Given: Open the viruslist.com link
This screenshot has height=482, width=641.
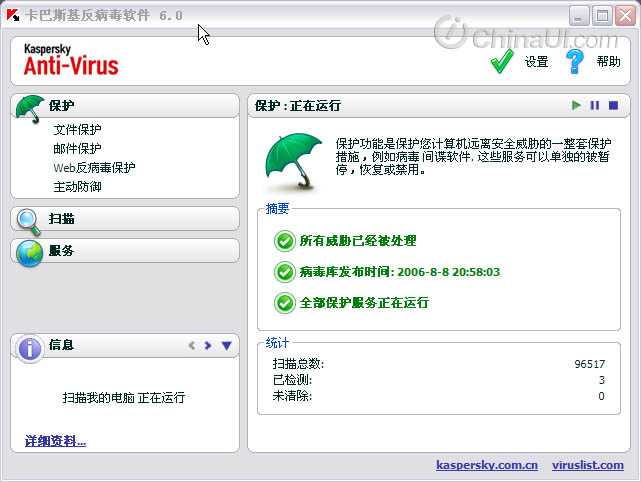Looking at the screenshot, I should (587, 465).
